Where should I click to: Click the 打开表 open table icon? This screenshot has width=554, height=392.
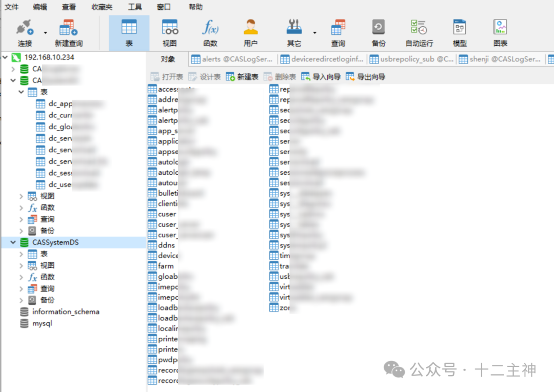[155, 76]
